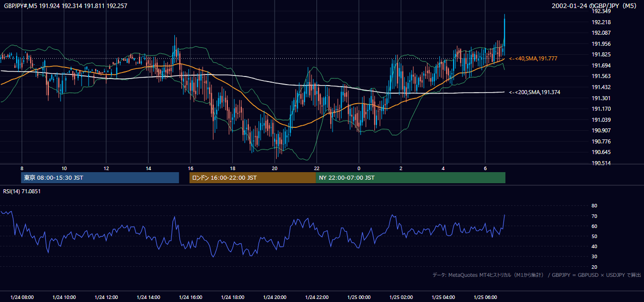Click the RSI 60 level label
This screenshot has height=302, width=644.
coord(594,226)
